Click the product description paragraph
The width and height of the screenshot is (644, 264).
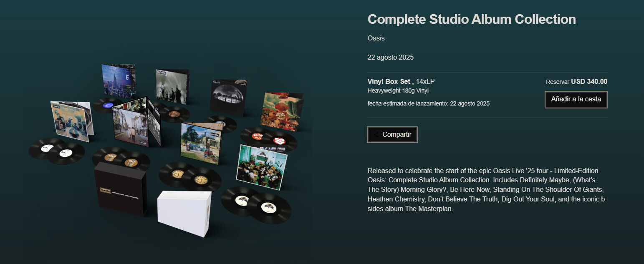[x=487, y=190]
